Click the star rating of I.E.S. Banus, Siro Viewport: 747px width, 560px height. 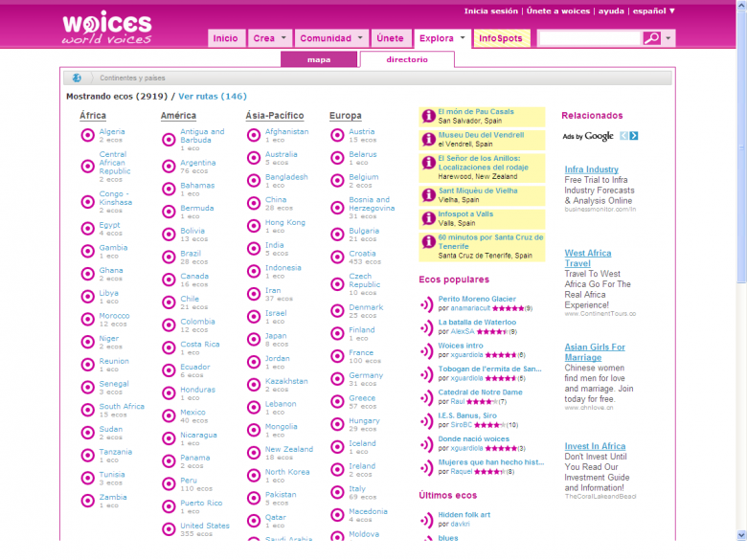(489, 425)
